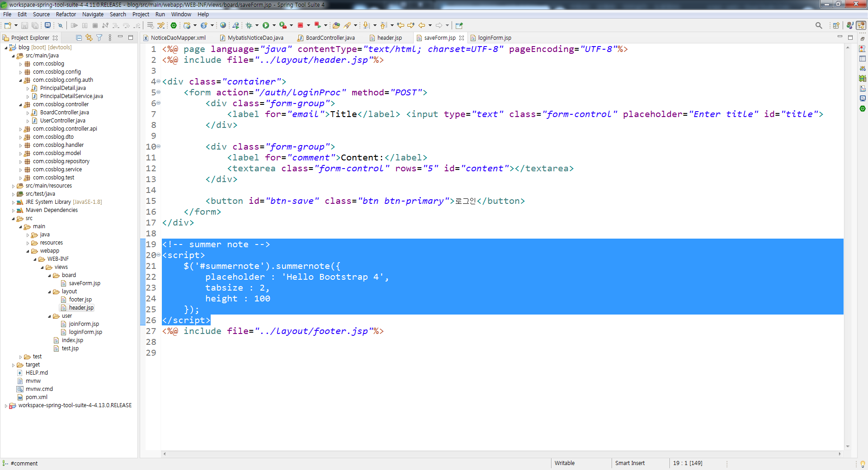
Task: Click the Restore icon in right trim bar
Action: click(x=863, y=39)
